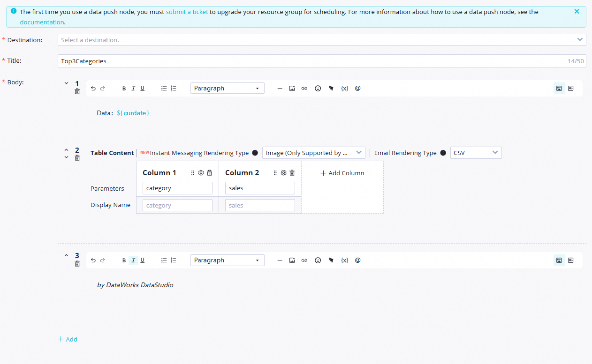Image resolution: width=592 pixels, height=364 pixels.
Task: Open Column 2 settings gear
Action: 284,173
